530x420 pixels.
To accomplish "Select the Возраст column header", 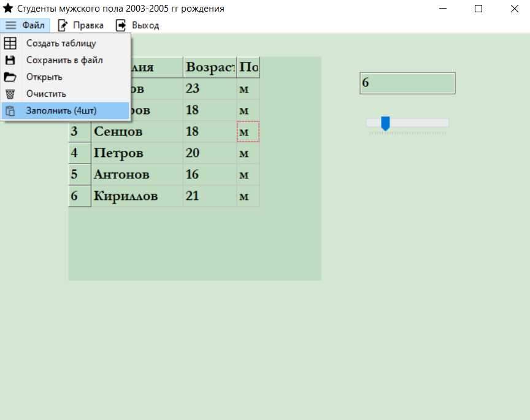I will point(210,67).
